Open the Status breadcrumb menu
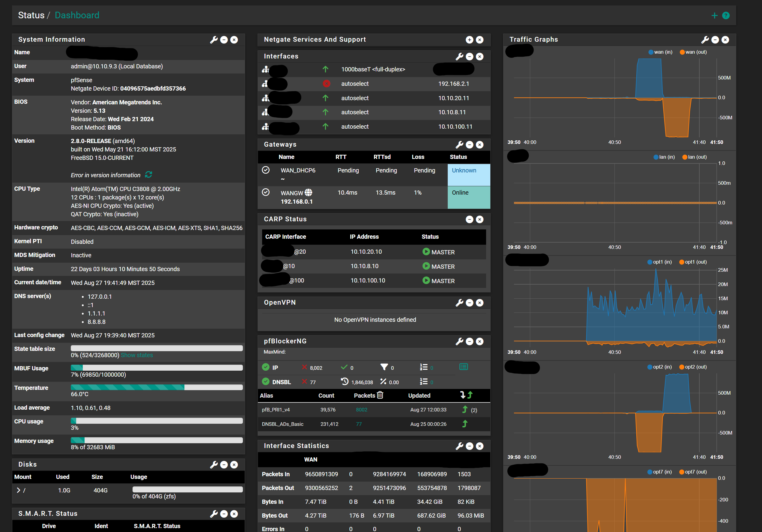This screenshot has height=532, width=762. (x=31, y=15)
